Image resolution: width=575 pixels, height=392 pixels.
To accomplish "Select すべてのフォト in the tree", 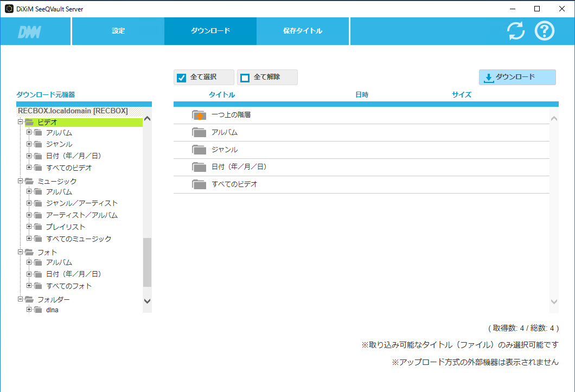I will click(x=69, y=286).
